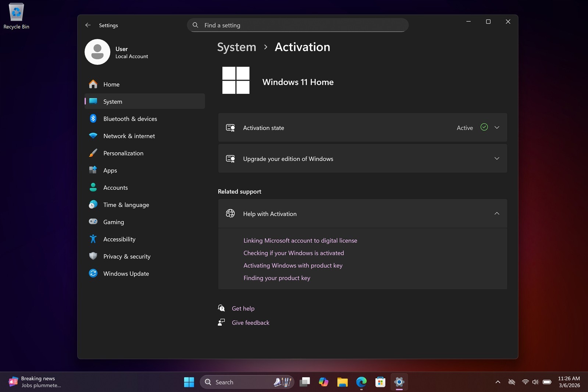
Task: Open Checking if your Windows is activated
Action: point(293,253)
